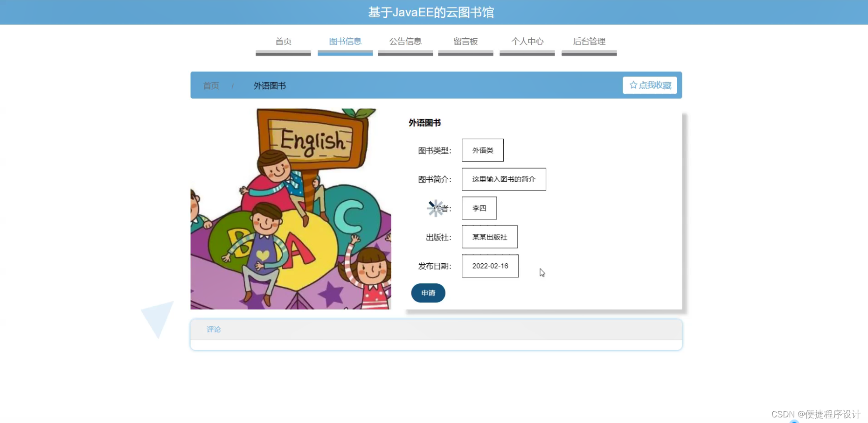868x423 pixels.
Task: Enter 后台管理 from the navigation bar
Action: (589, 42)
